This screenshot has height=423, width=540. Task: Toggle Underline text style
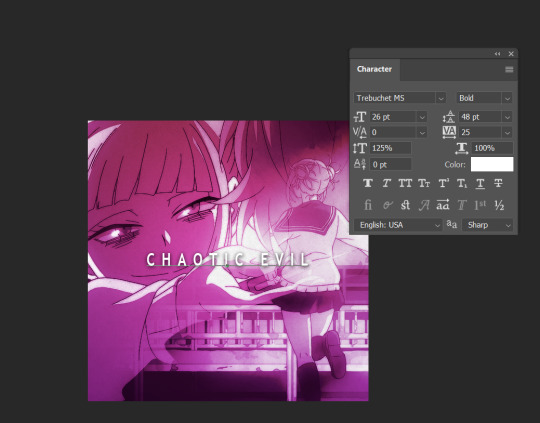(x=480, y=183)
